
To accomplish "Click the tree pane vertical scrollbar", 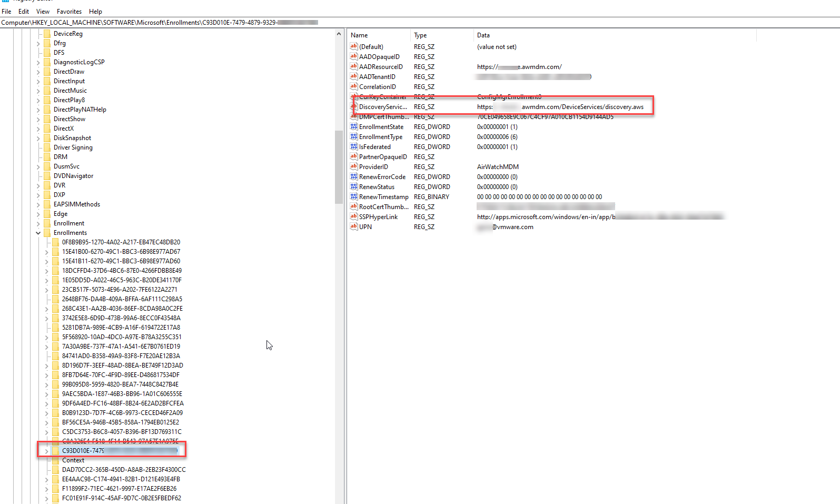I will (339, 169).
